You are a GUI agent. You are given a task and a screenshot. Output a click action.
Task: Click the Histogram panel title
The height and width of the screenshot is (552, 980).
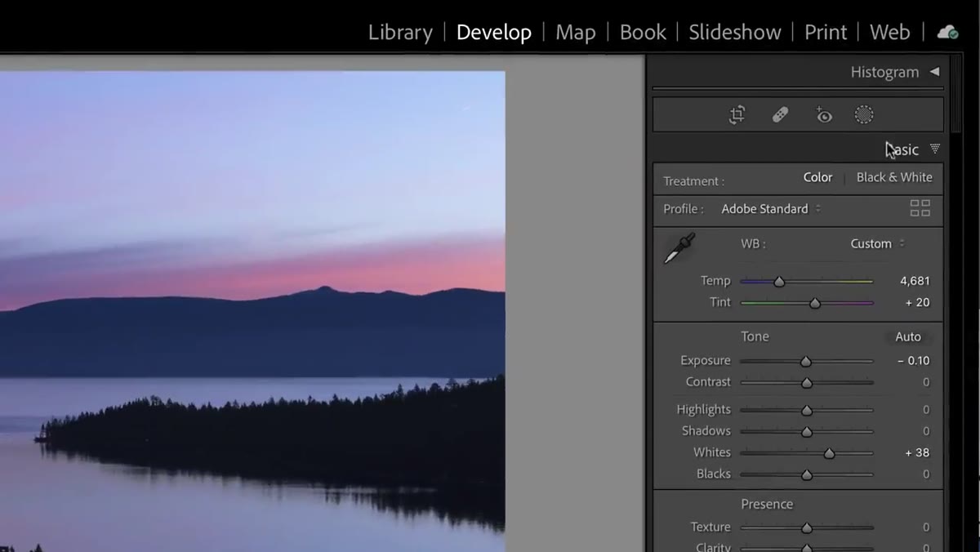(x=884, y=72)
